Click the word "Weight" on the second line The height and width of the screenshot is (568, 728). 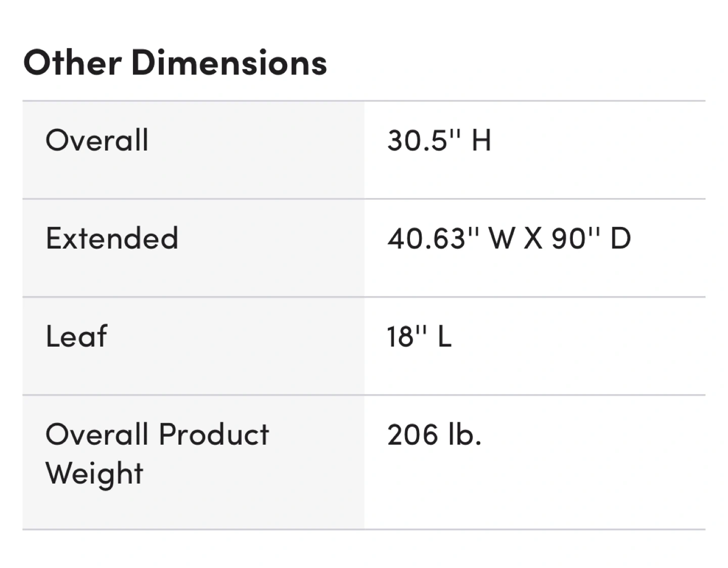click(95, 474)
